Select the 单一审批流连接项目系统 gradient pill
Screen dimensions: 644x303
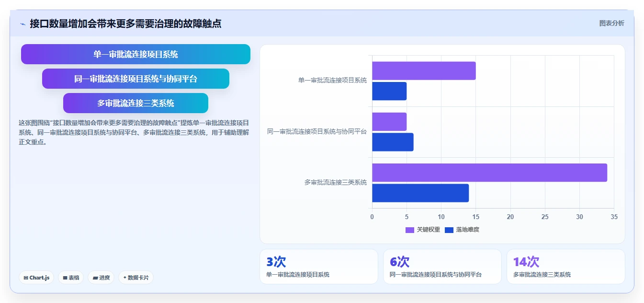pyautogui.click(x=136, y=54)
